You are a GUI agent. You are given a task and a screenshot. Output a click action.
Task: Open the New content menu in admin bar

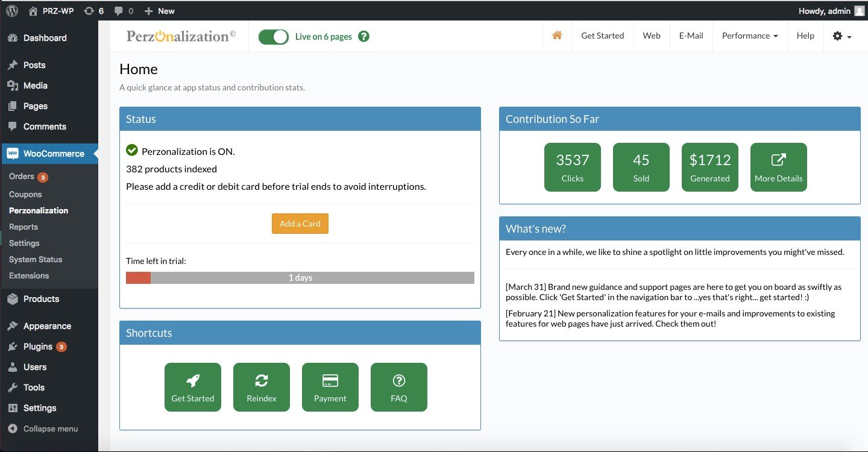click(x=160, y=11)
